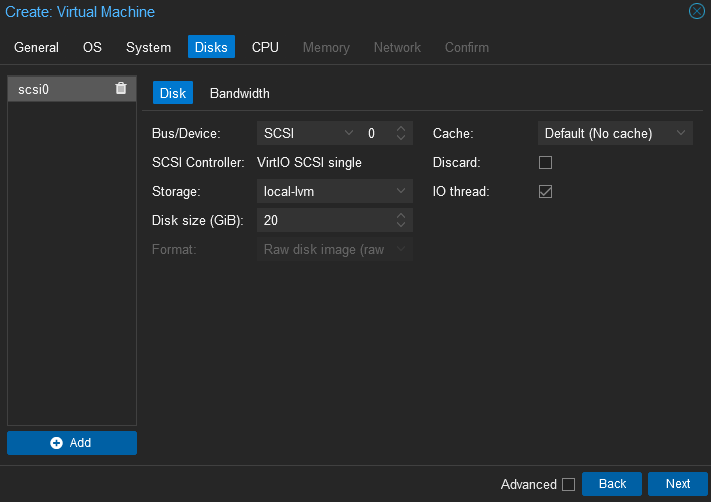The width and height of the screenshot is (711, 502).
Task: Enable the Discard checkbox
Action: coord(545,162)
